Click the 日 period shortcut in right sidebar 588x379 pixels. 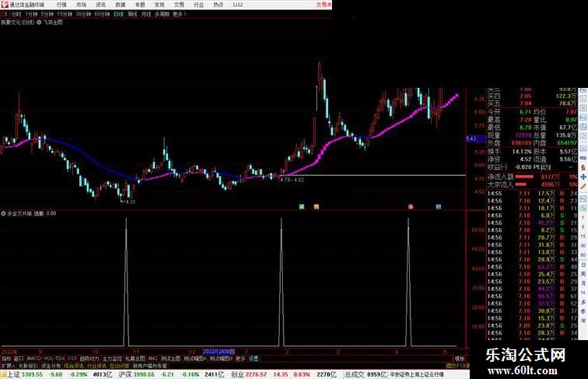[x=583, y=265]
